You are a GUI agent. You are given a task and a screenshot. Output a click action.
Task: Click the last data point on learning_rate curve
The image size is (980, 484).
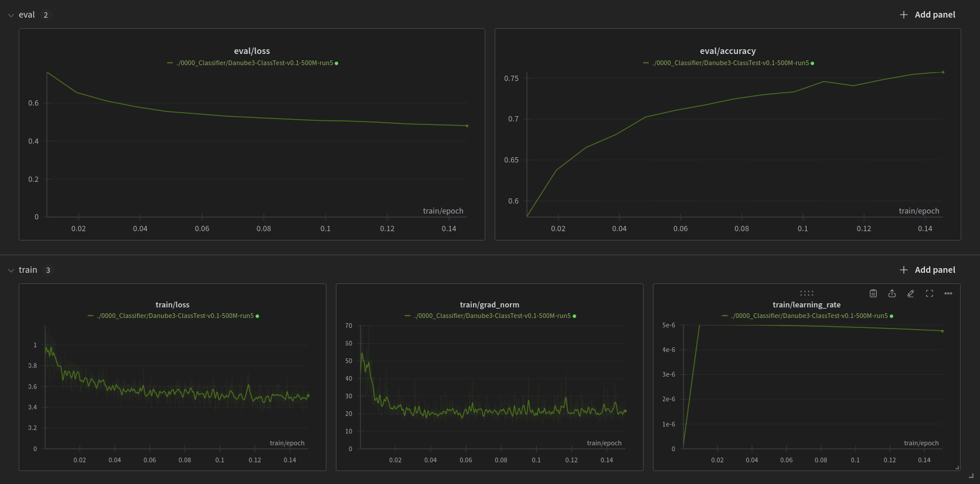(942, 331)
